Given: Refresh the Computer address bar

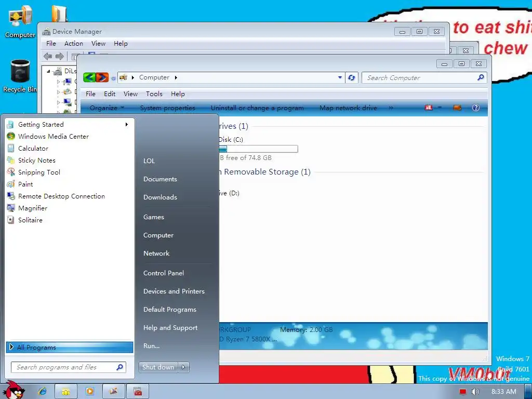Looking at the screenshot, I should (352, 78).
